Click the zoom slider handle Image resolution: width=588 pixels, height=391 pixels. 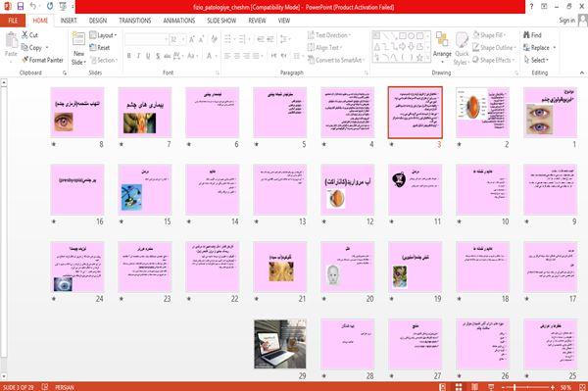click(x=514, y=387)
